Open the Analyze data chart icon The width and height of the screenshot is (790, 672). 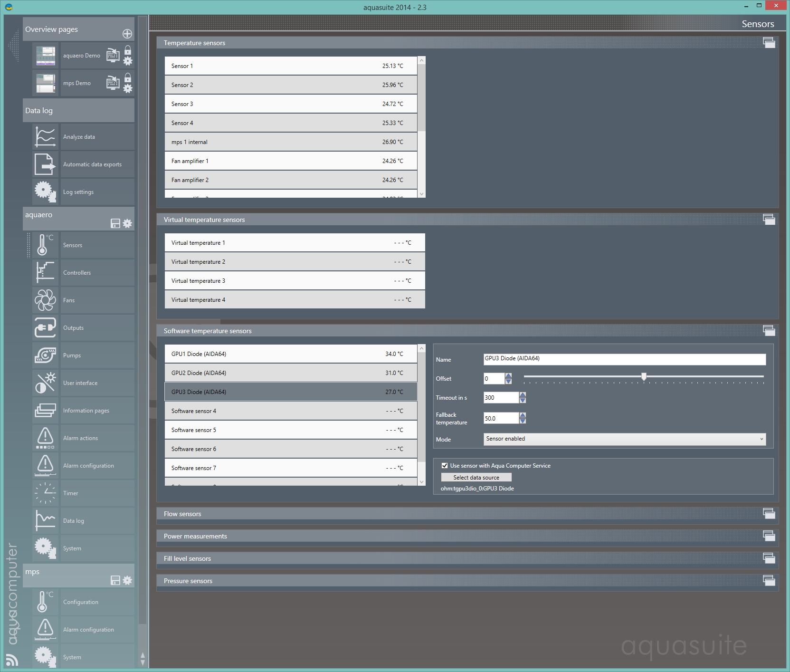coord(45,137)
